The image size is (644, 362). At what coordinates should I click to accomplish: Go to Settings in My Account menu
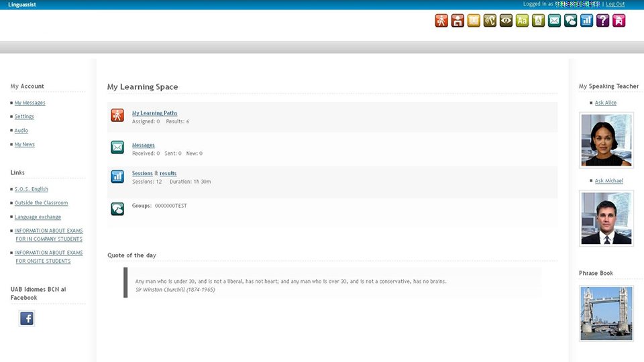pos(24,117)
